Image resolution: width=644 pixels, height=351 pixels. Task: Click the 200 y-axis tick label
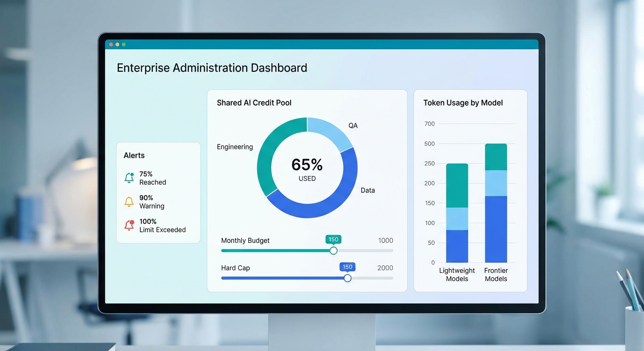(x=429, y=183)
